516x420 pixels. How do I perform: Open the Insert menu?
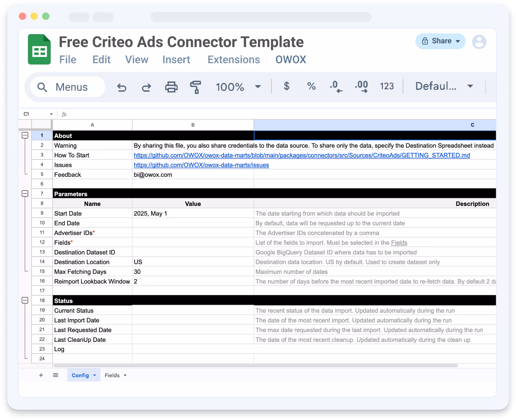176,59
